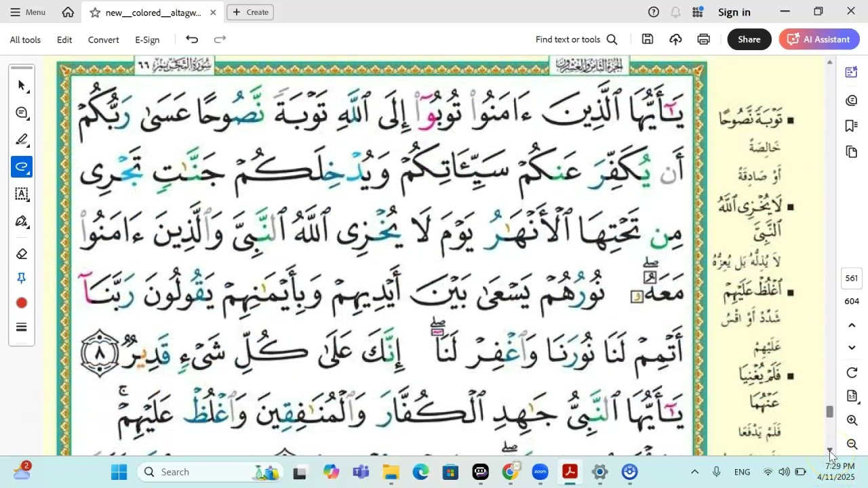Click Find text or tools search
This screenshot has width=868, height=488.
[576, 39]
